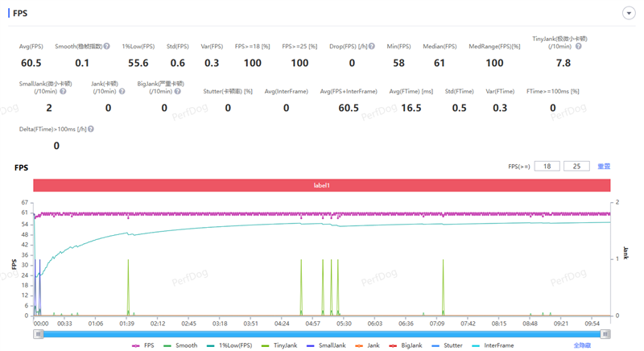Click the right handle of time range slider
Viewport: 644px width, 351px height.
[605, 334]
